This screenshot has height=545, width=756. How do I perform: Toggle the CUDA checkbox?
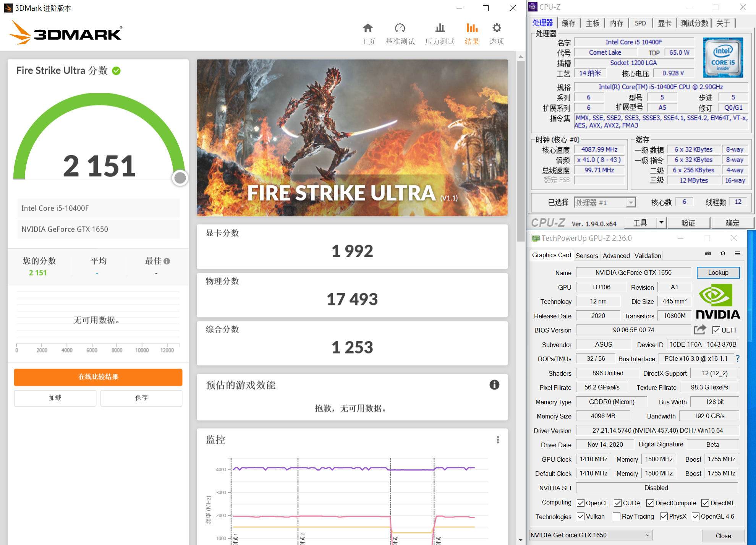tap(618, 503)
